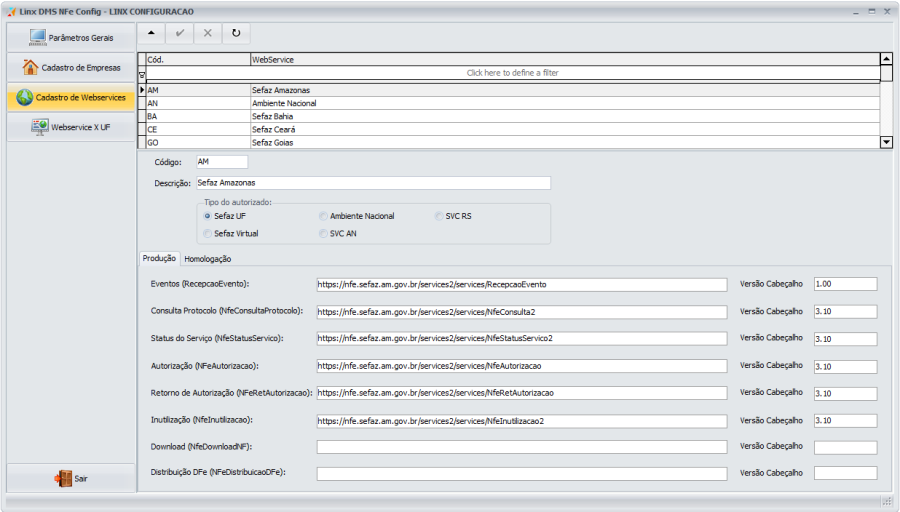Switch to the Produção tab

point(160,258)
